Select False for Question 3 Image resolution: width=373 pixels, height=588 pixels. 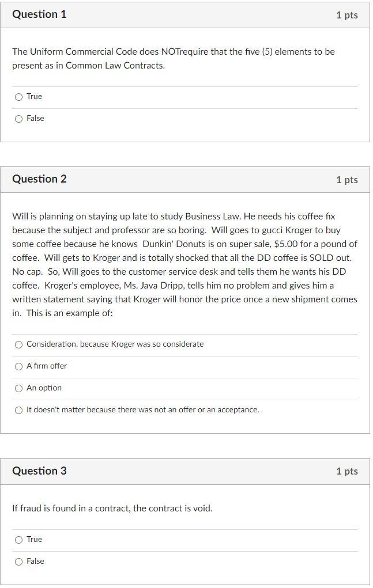tap(18, 562)
